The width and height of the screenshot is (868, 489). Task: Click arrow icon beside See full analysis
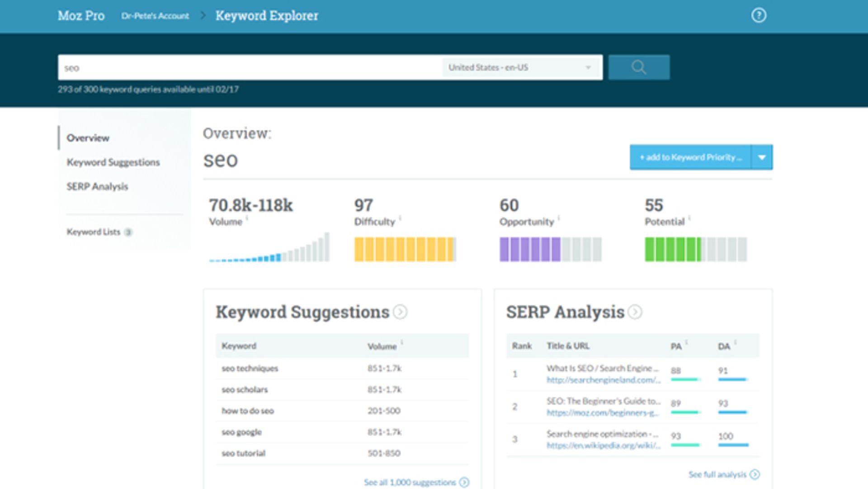point(755,474)
